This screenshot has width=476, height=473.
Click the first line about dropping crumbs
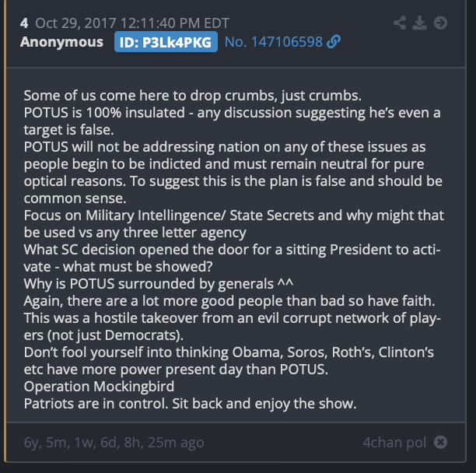tap(192, 96)
